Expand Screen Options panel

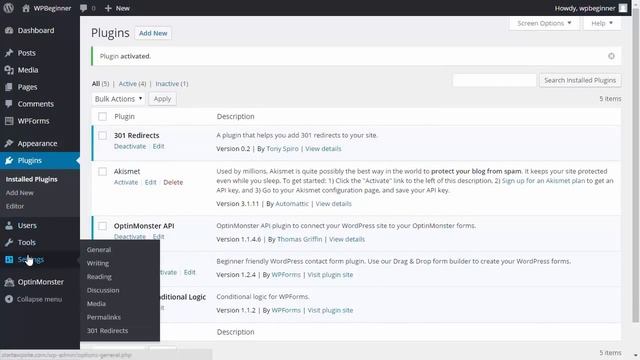pos(544,24)
